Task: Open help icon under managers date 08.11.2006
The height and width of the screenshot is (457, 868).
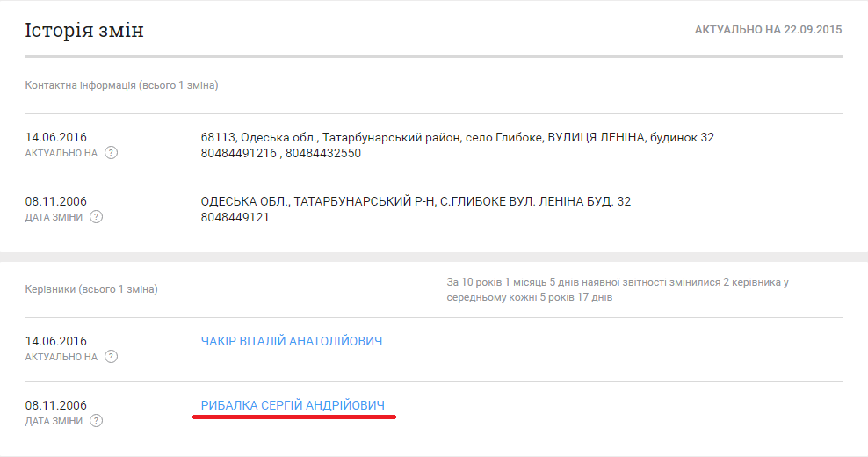Action: click(x=97, y=421)
